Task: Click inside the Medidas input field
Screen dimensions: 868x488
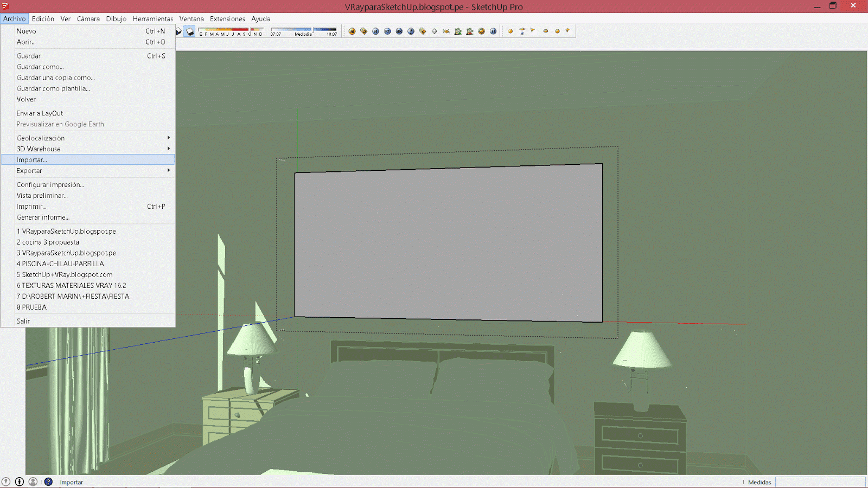Action: click(x=819, y=481)
